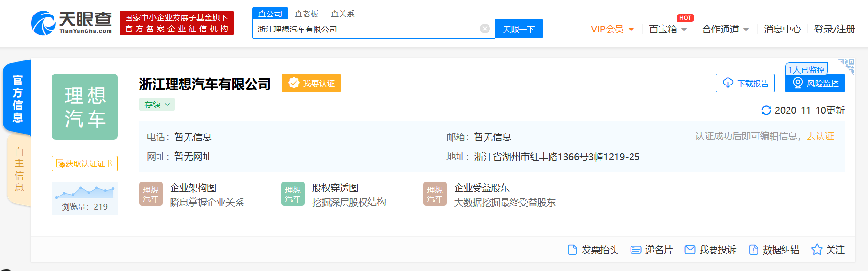Expand the VIP会员 dropdown menu
This screenshot has height=271, width=868.
click(613, 29)
